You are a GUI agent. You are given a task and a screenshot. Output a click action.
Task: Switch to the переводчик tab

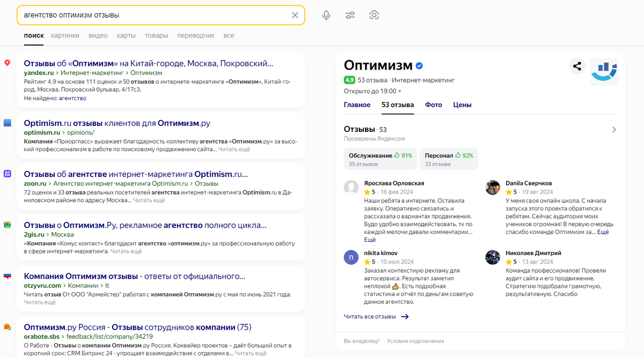click(195, 35)
